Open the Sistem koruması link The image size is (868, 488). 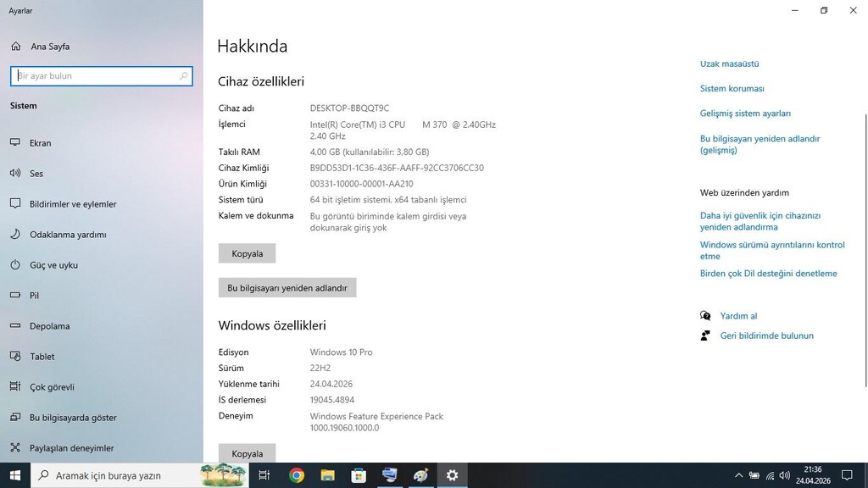tap(732, 88)
